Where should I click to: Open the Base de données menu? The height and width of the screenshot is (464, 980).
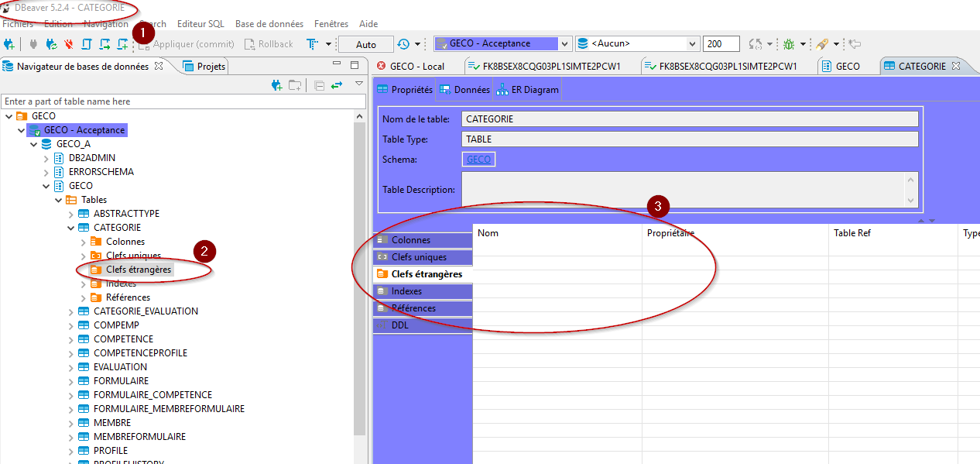(269, 24)
